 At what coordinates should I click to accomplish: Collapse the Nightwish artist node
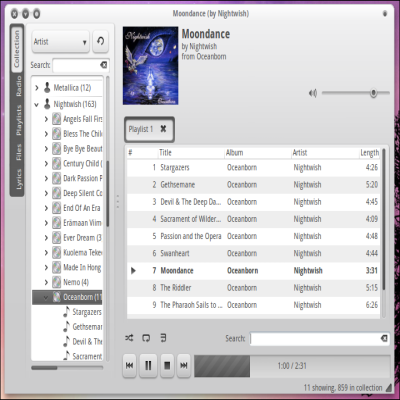(37, 105)
